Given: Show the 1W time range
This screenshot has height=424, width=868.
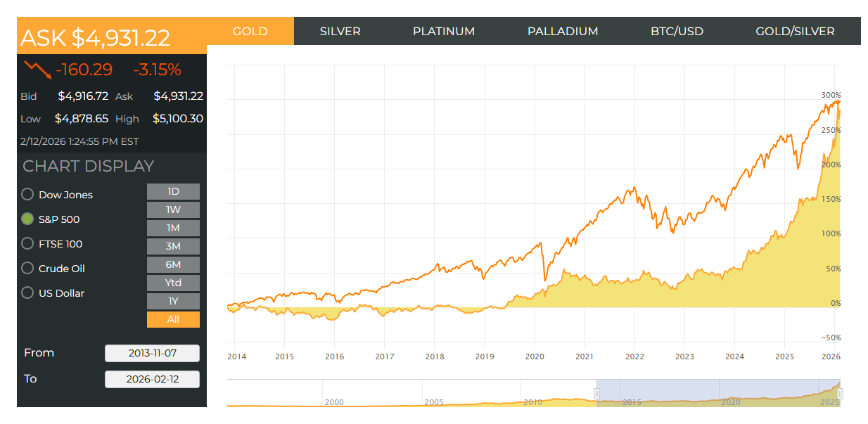Looking at the screenshot, I should pyautogui.click(x=173, y=210).
